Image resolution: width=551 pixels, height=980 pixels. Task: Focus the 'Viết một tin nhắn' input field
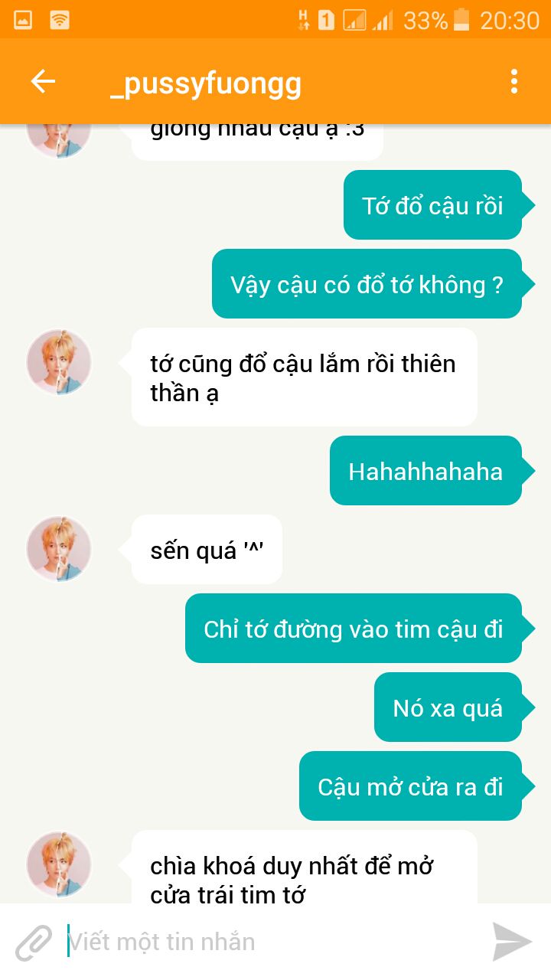pos(275,942)
